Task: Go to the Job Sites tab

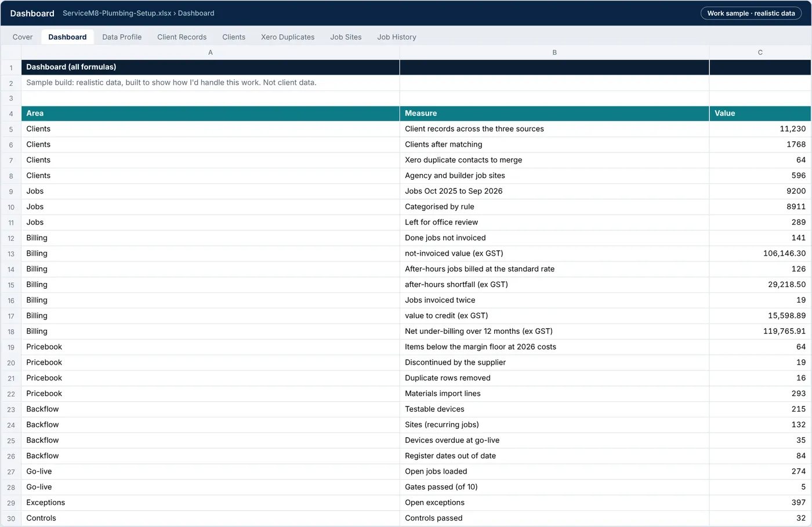Action: pos(346,37)
